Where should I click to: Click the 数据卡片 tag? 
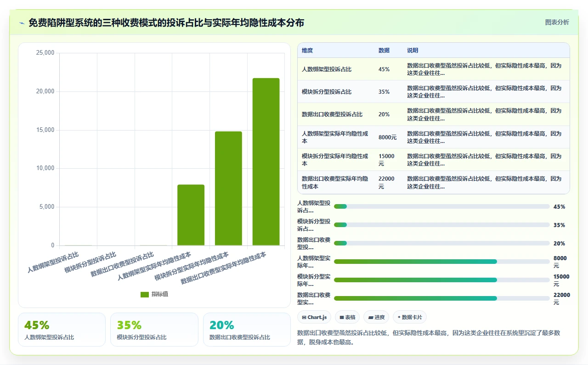tap(410, 317)
